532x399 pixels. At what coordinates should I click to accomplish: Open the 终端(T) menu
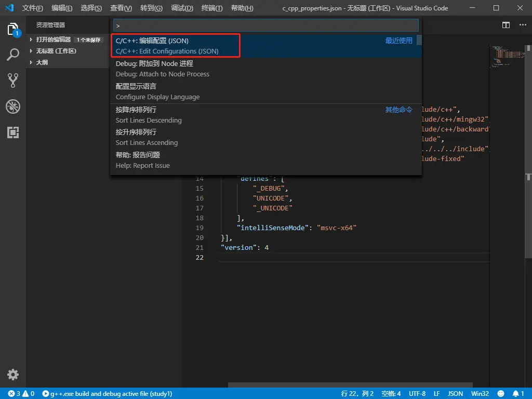[211, 8]
